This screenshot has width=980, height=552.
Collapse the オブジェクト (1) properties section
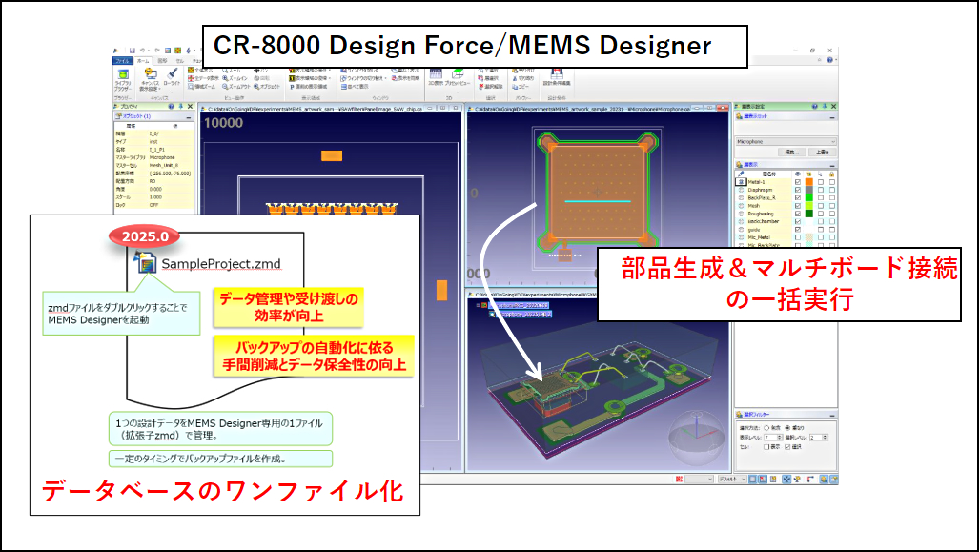(x=189, y=117)
